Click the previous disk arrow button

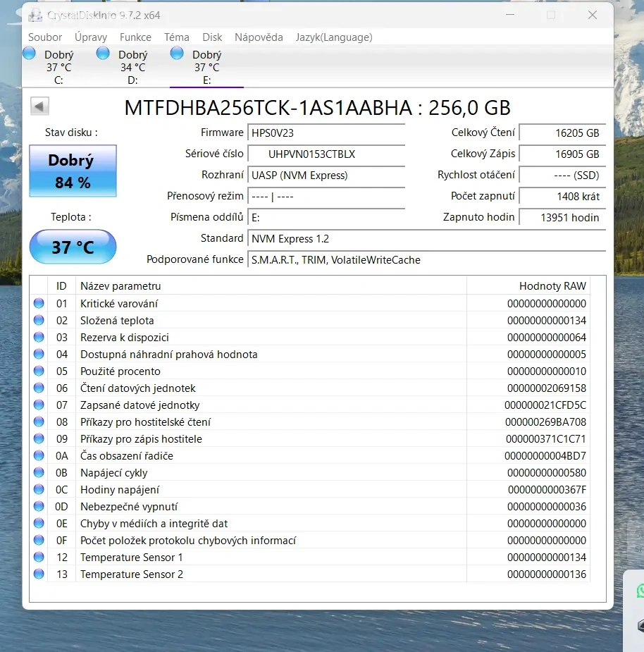tap(39, 106)
